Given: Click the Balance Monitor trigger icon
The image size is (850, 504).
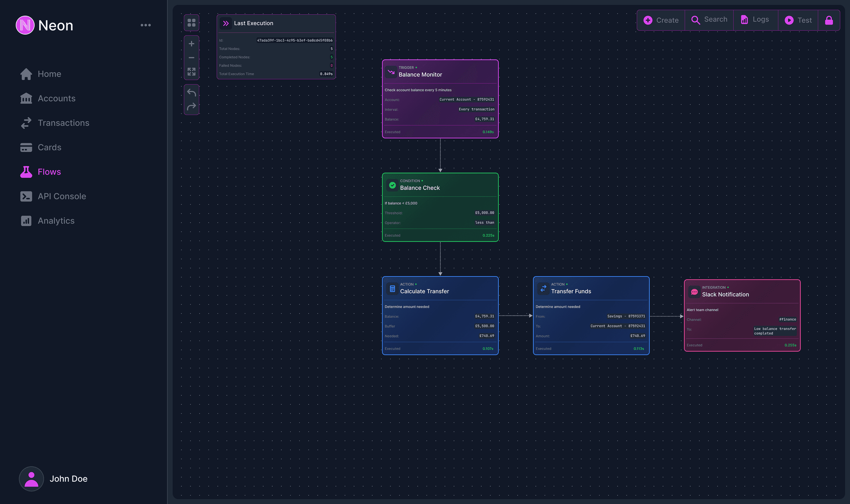Looking at the screenshot, I should 391,72.
